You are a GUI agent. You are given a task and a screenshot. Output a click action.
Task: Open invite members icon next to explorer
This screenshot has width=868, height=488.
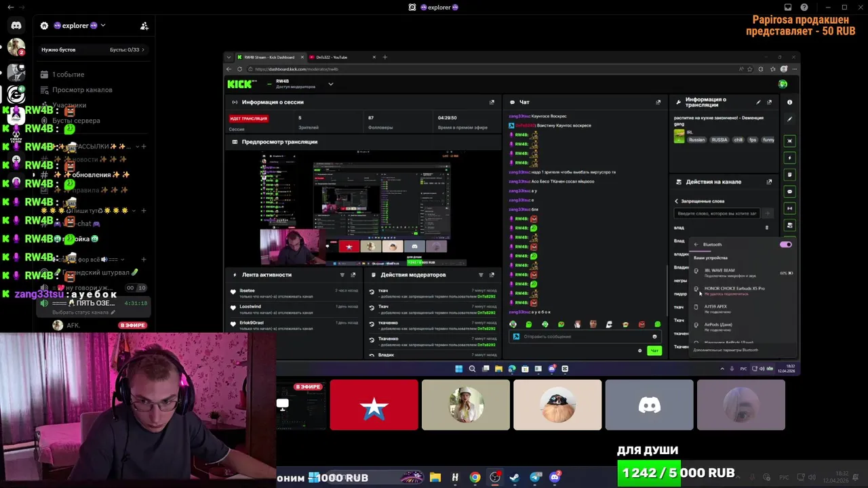coord(144,26)
